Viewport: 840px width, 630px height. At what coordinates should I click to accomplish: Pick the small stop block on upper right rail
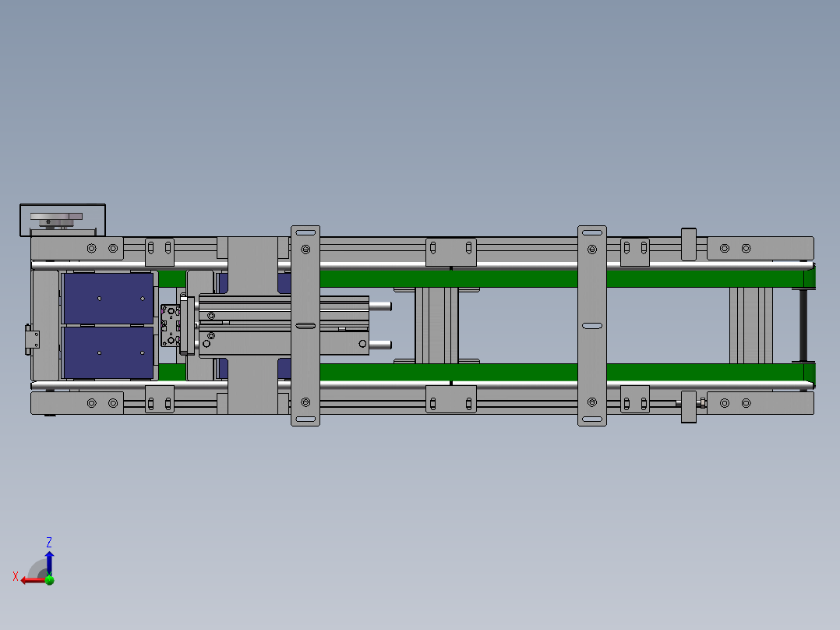coord(688,245)
